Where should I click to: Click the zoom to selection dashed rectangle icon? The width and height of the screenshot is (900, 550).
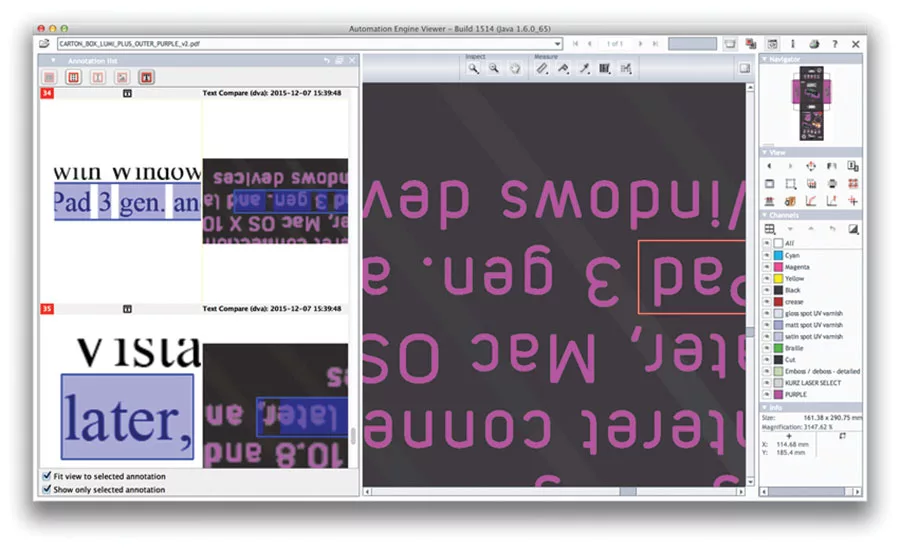790,184
